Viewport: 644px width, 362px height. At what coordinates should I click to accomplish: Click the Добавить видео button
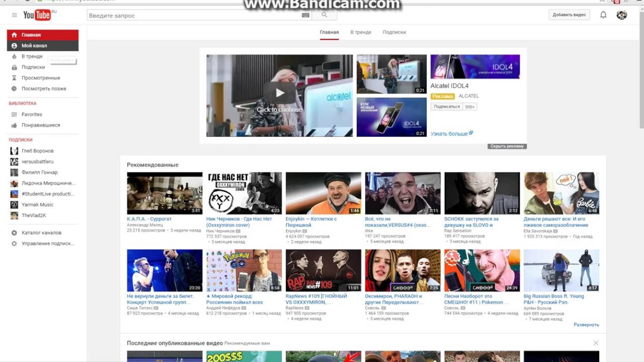coord(569,15)
